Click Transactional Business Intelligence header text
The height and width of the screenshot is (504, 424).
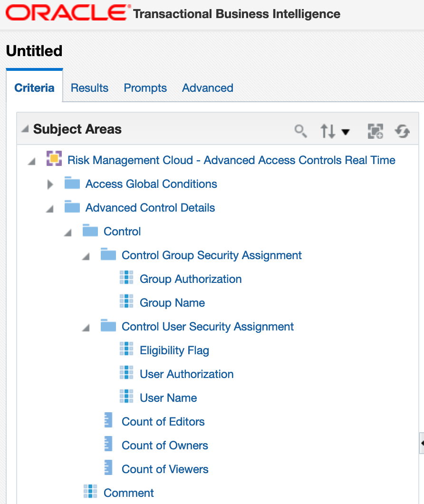click(237, 14)
